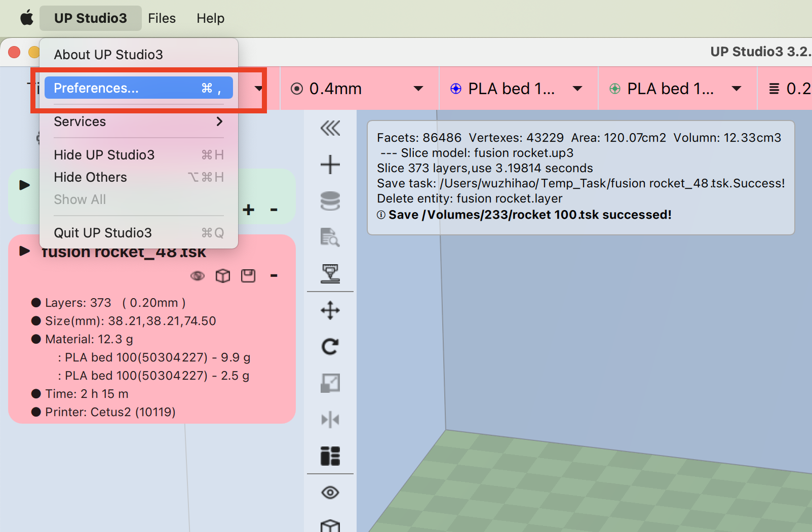Click the minus button in the green card
Viewport: 812px width, 532px height.
tap(274, 210)
